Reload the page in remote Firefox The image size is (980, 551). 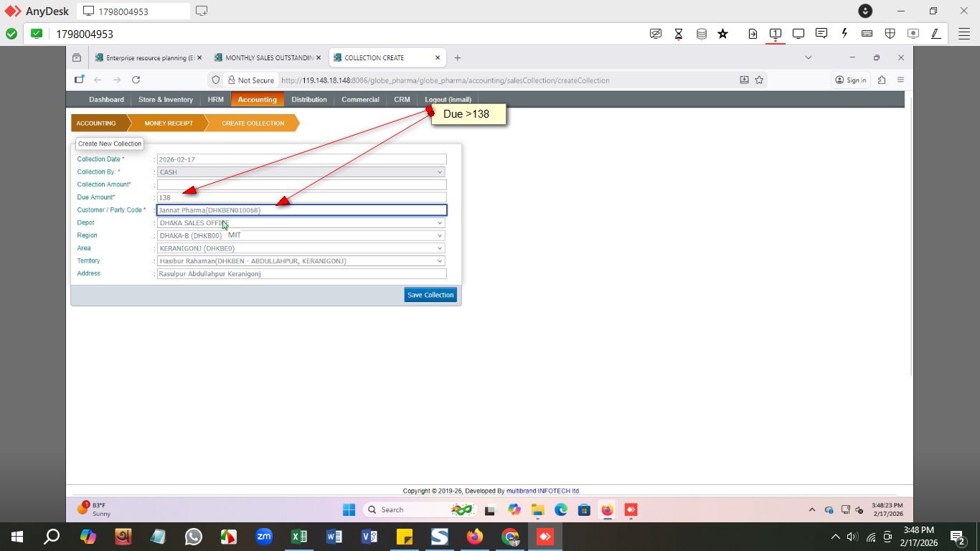pos(136,80)
